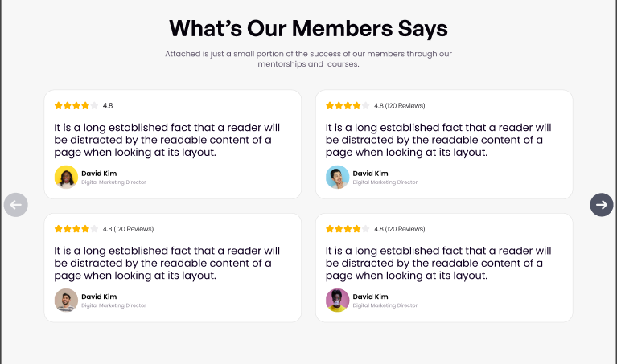This screenshot has width=617, height=364.
Task: Click the testimonial text in bottom-left card
Action: pos(167,263)
